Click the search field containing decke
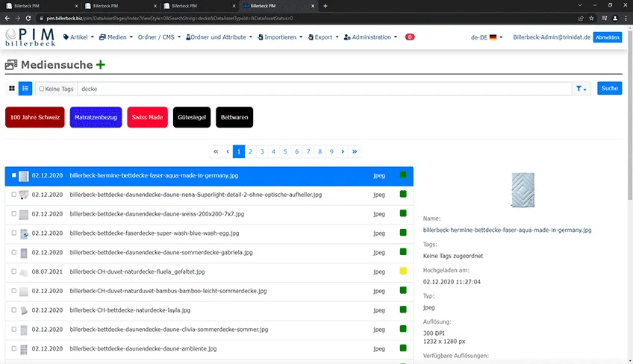Image resolution: width=633 pixels, height=364 pixels. 325,89
